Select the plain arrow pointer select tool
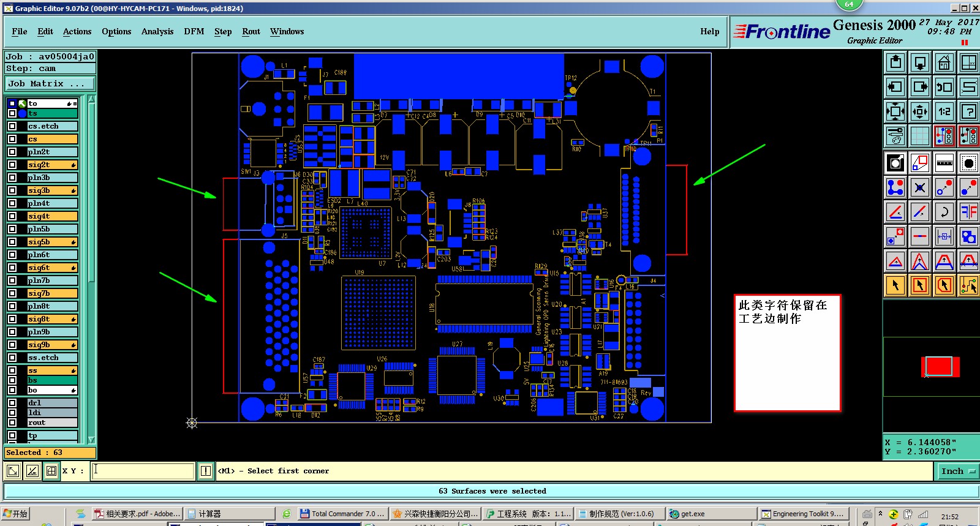This screenshot has width=980, height=526. click(895, 285)
